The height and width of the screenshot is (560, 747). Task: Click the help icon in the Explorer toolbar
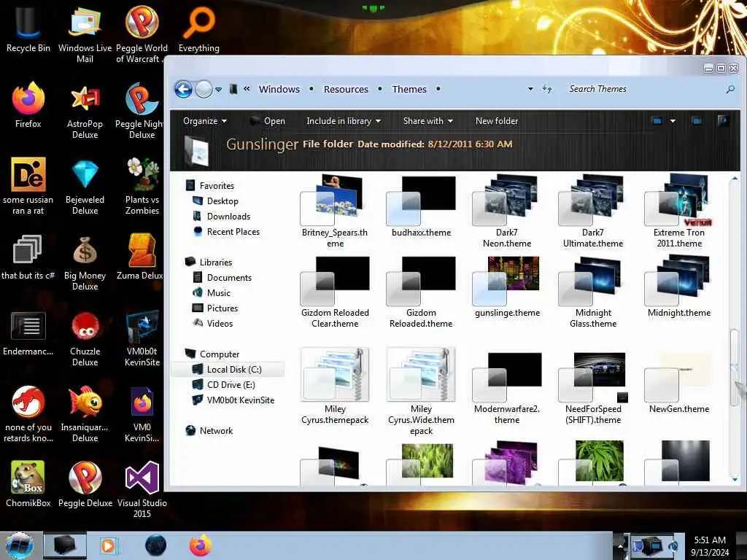tap(723, 121)
